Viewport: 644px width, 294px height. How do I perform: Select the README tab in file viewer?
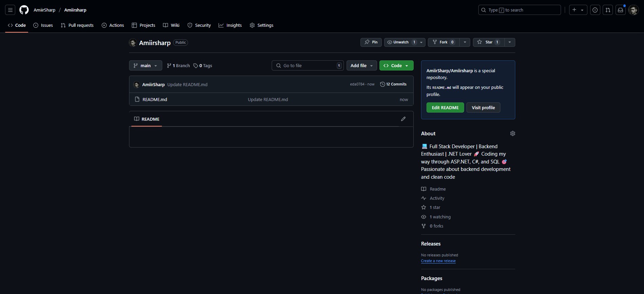147,119
